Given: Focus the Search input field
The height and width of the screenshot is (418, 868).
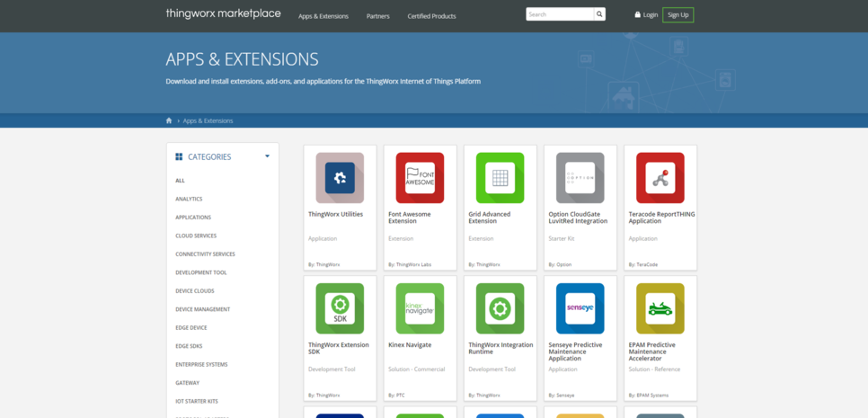Looking at the screenshot, I should [560, 14].
